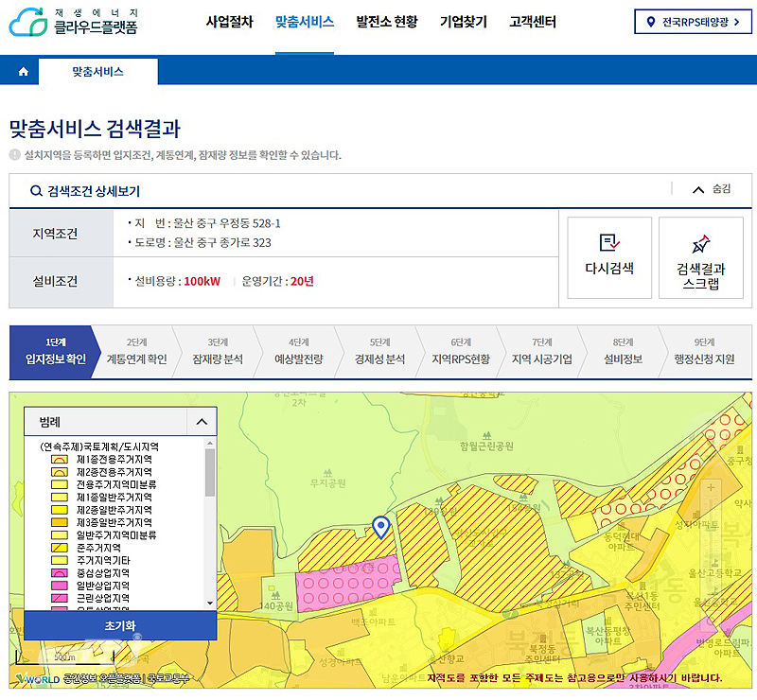Click the 다시검색 document icon

(609, 243)
